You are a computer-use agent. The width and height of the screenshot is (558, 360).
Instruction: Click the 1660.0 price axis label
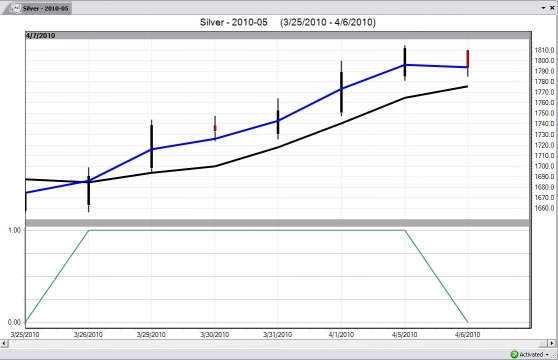(x=544, y=208)
